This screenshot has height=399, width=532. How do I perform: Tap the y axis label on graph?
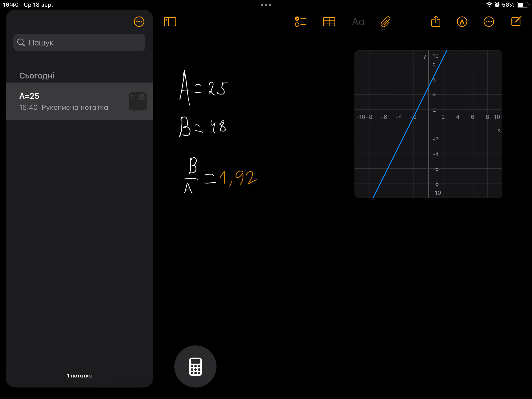(425, 56)
